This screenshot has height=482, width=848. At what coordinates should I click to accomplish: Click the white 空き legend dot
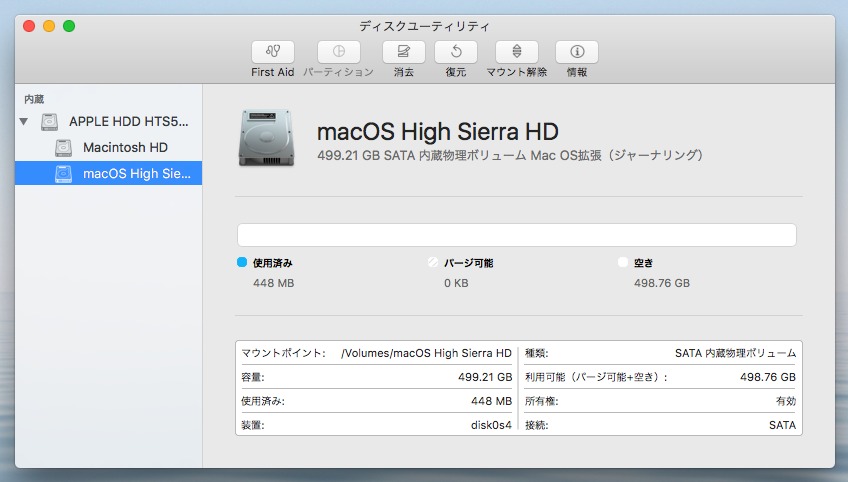pos(622,262)
